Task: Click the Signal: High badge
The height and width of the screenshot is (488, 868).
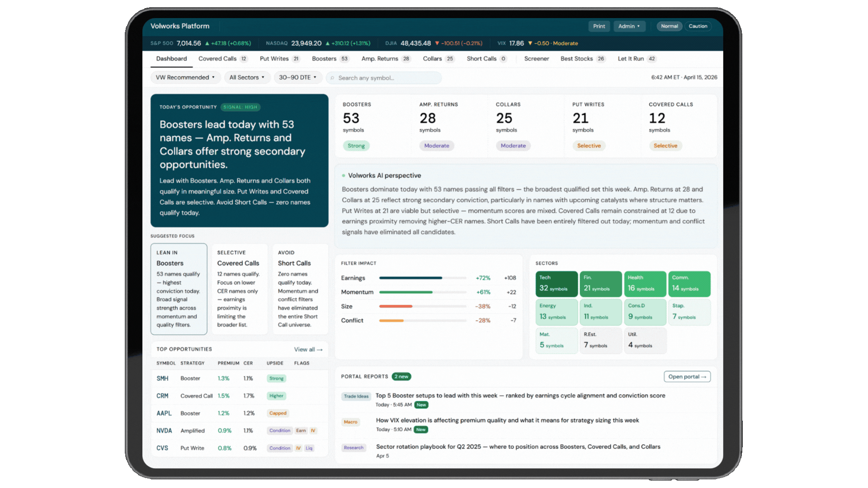Action: pyautogui.click(x=240, y=108)
